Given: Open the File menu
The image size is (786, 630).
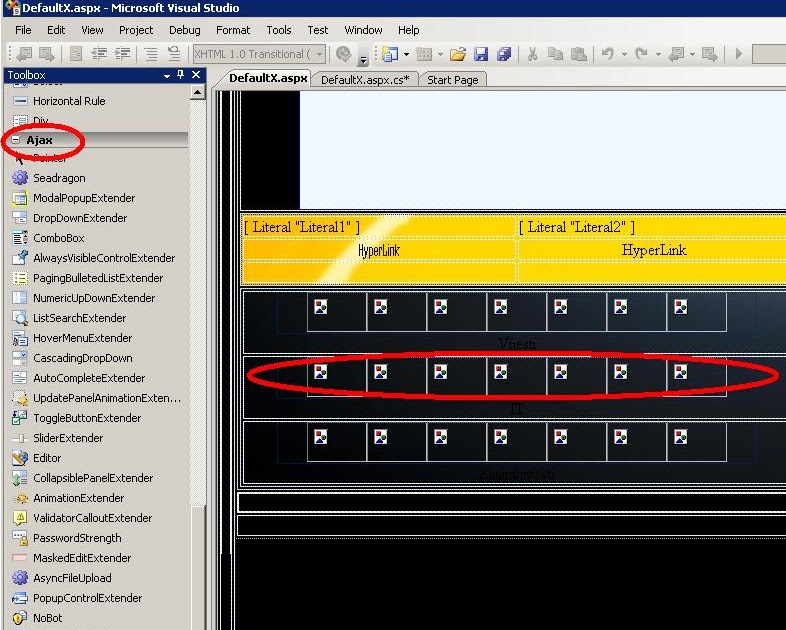Looking at the screenshot, I should click(x=23, y=30).
